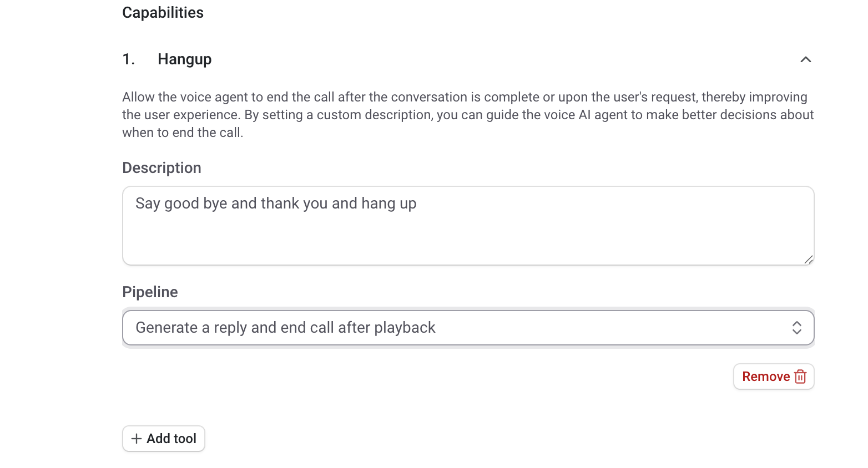
Task: Grab the textarea resize handle corner
Action: point(809,260)
